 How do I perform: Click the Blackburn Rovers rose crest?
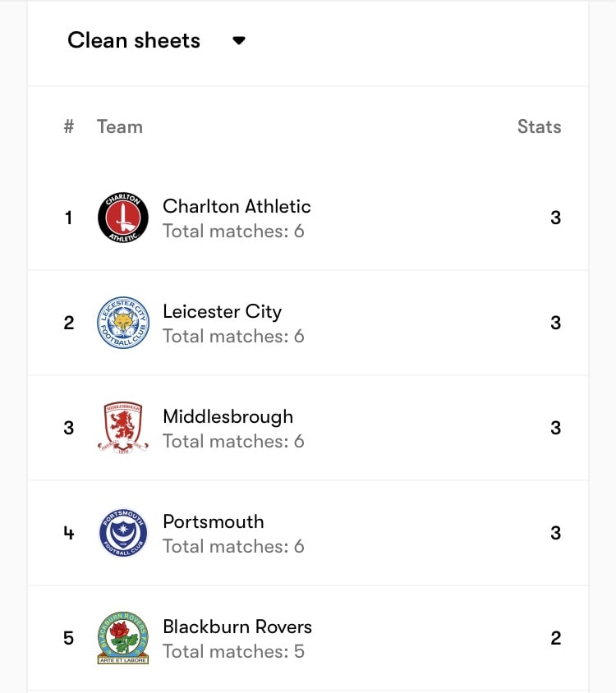click(123, 638)
